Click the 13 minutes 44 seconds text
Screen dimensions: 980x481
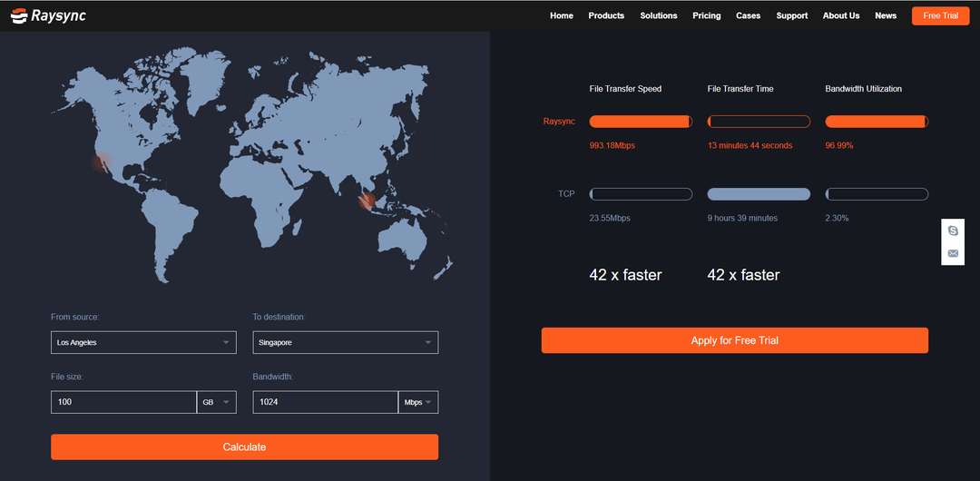click(750, 146)
